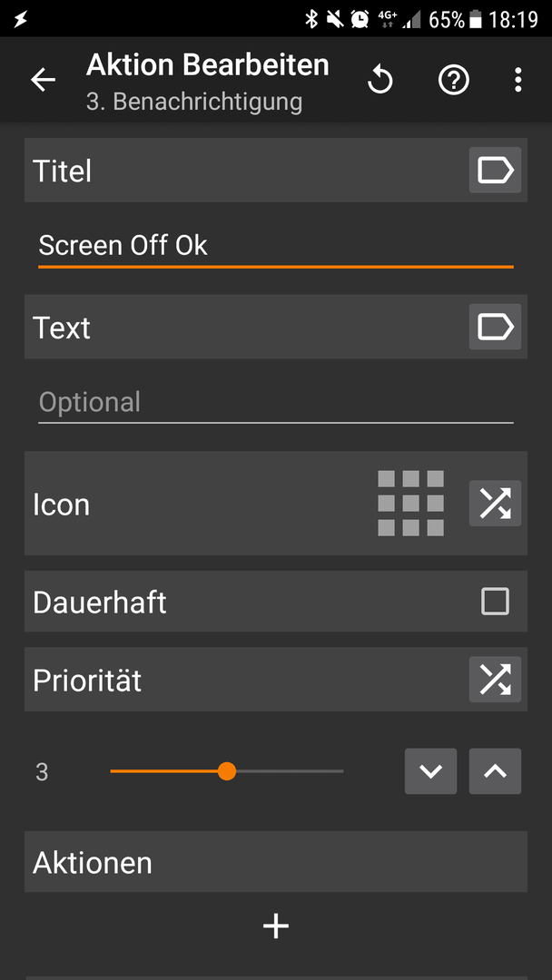Image resolution: width=552 pixels, height=980 pixels.
Task: Tap shuffle icon in Icon row
Action: [495, 503]
